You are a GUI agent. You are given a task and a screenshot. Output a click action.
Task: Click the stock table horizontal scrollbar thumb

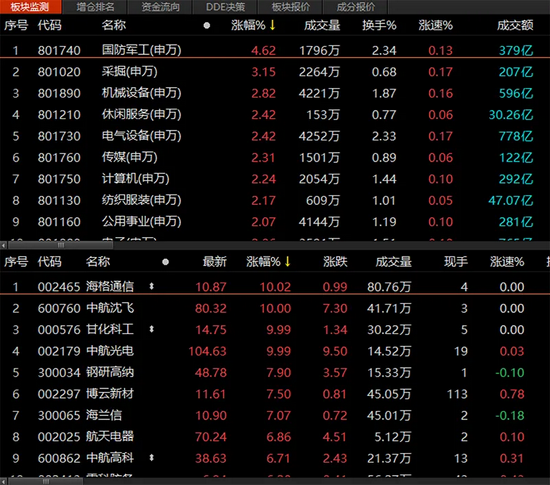coord(46,481)
